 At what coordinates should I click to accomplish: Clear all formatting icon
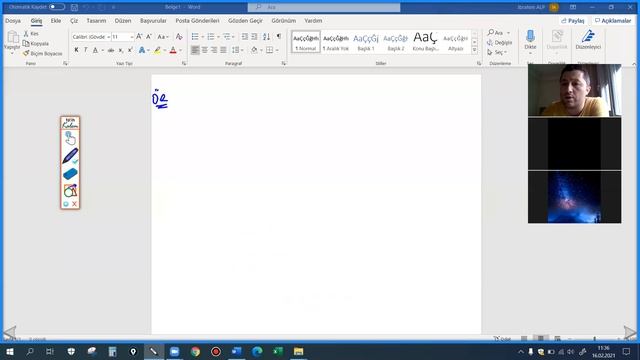(x=179, y=37)
